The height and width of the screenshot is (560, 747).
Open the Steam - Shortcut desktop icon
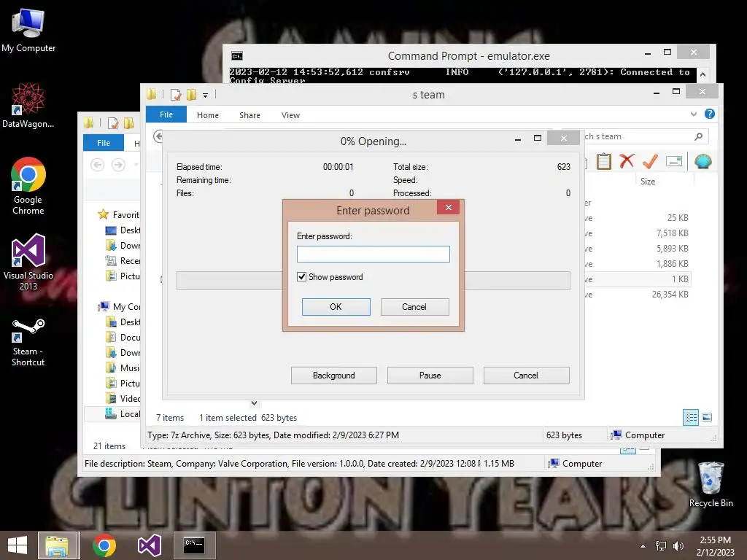[28, 342]
